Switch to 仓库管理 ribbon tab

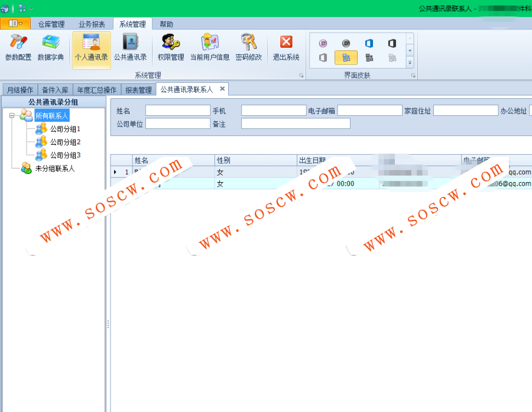point(51,24)
